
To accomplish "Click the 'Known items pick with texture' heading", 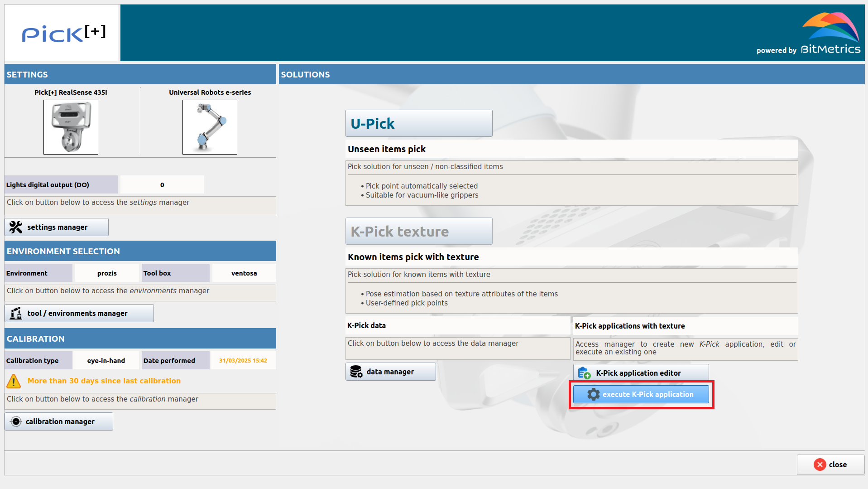I will 413,257.
